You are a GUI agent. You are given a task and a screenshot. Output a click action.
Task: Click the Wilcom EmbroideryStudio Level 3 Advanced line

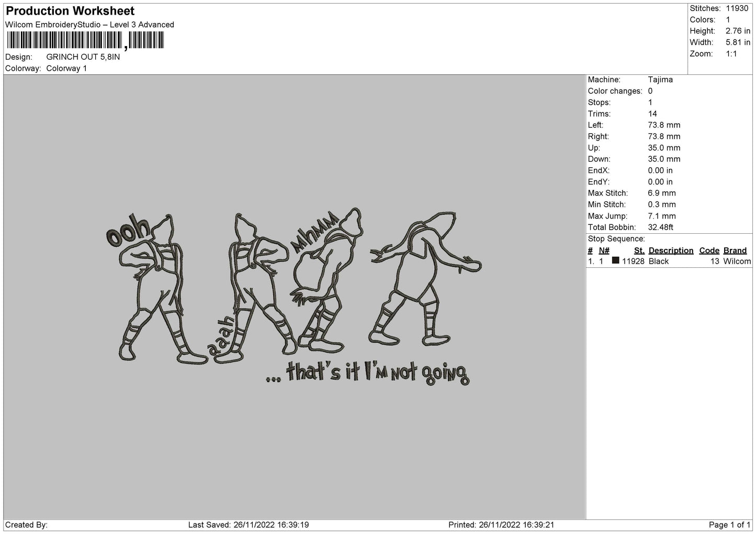click(x=89, y=25)
